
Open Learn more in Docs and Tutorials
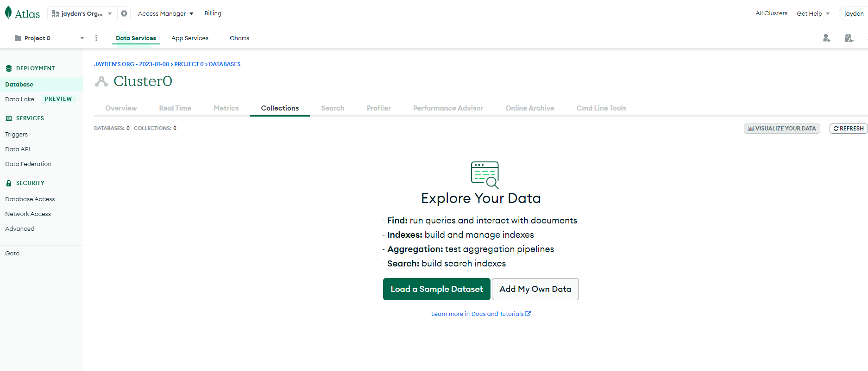click(481, 314)
